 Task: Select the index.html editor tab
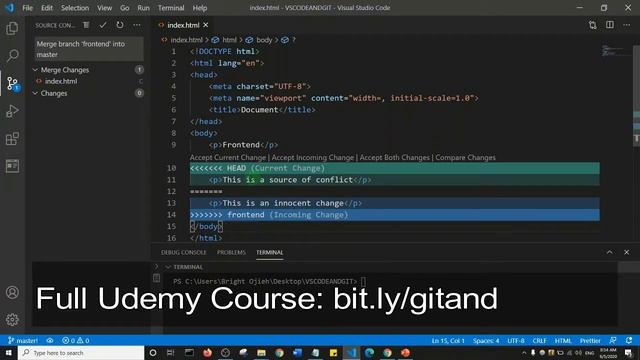[x=183, y=25]
